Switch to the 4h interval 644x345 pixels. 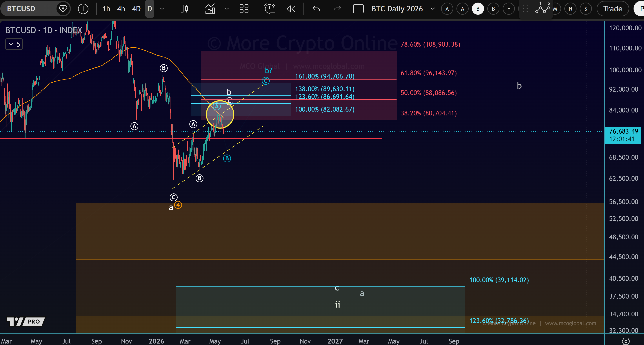[121, 9]
